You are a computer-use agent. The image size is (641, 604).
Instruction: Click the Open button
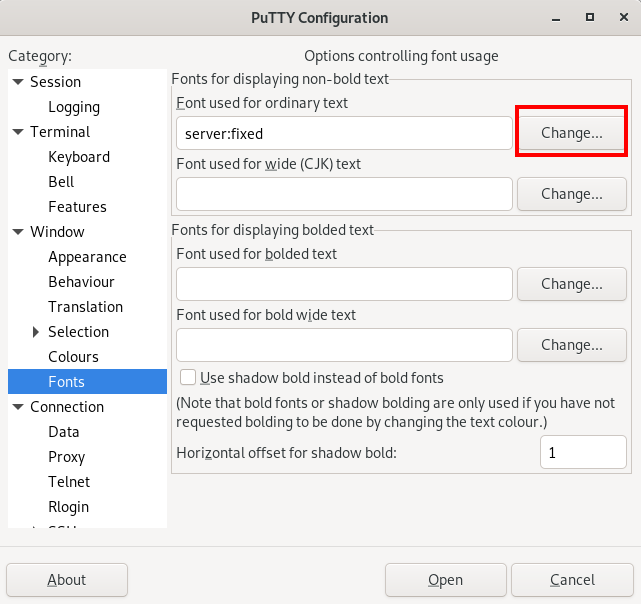(446, 580)
